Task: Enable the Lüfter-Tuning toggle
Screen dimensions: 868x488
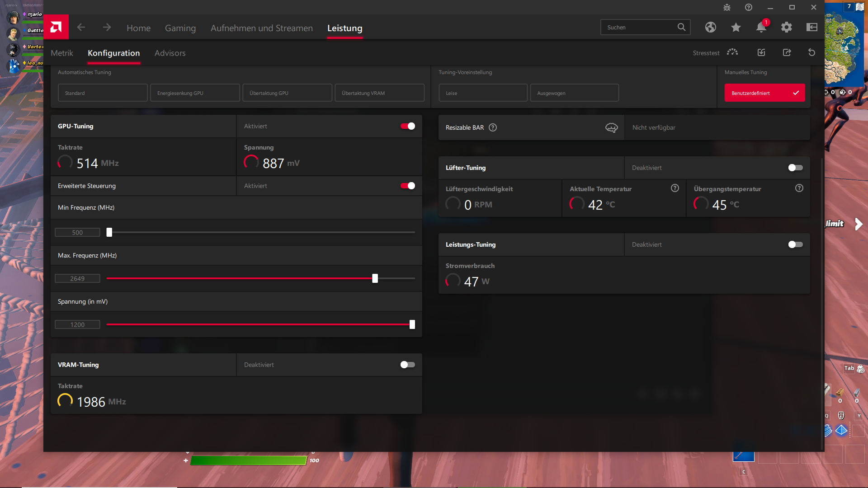Action: 795,168
